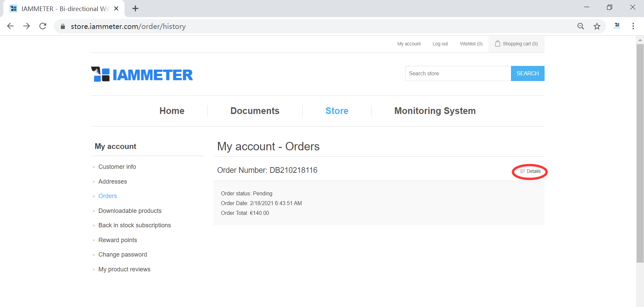Click the browser forward arrow
The width and height of the screenshot is (644, 307).
(27, 26)
